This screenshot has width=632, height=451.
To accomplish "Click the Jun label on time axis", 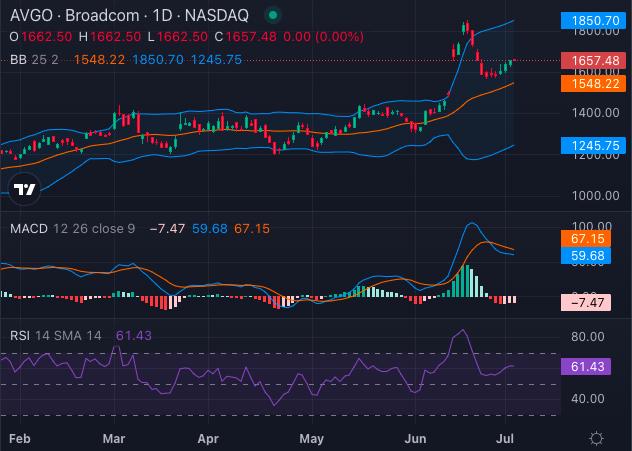I will 415,438.
